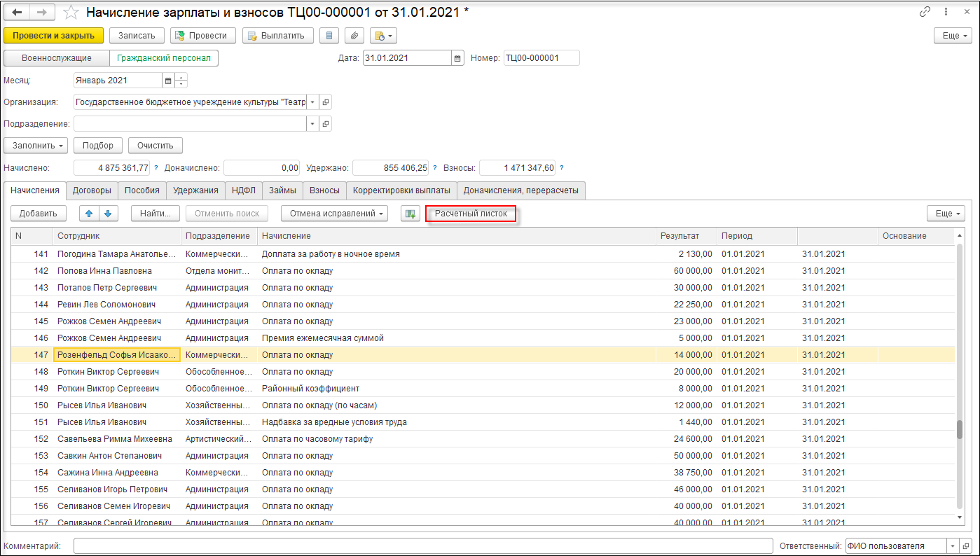Screen dimensions: 980x556
Task: Click cell Оплата по часовому тарифу
Action: [457, 439]
